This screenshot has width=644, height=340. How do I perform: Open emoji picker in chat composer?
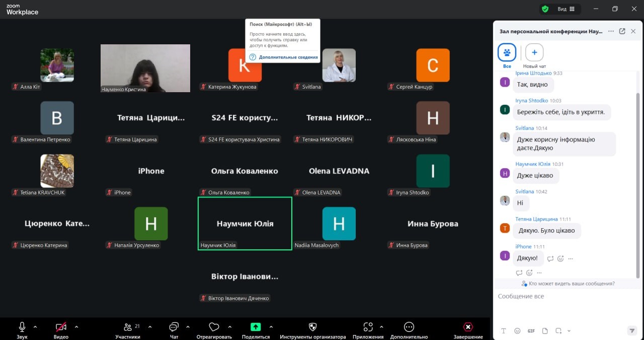click(517, 331)
